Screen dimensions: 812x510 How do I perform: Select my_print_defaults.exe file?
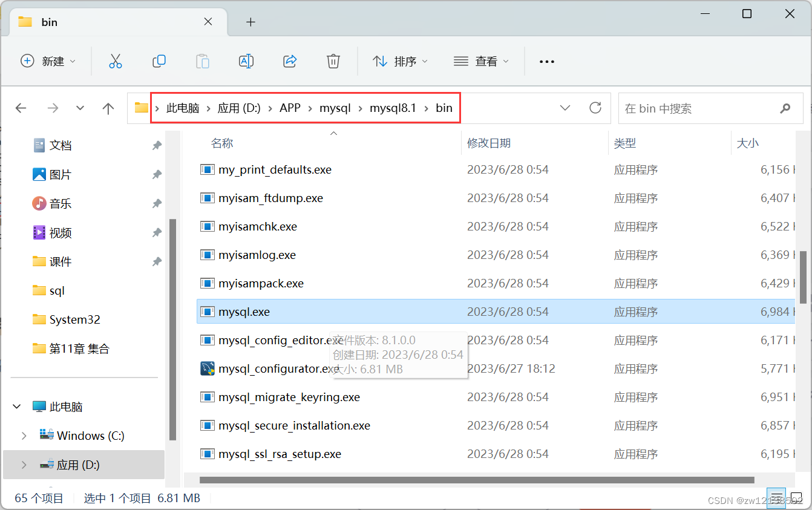pos(275,169)
